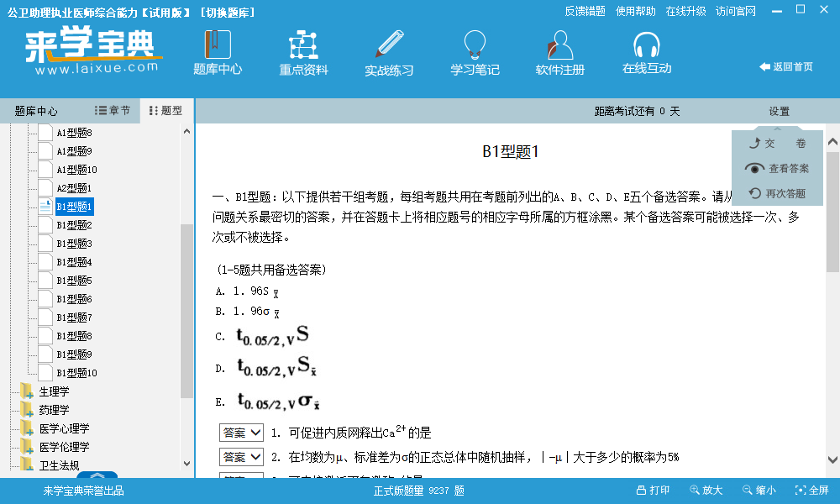
Task: Select B1型题5 in tree
Action: click(x=75, y=280)
